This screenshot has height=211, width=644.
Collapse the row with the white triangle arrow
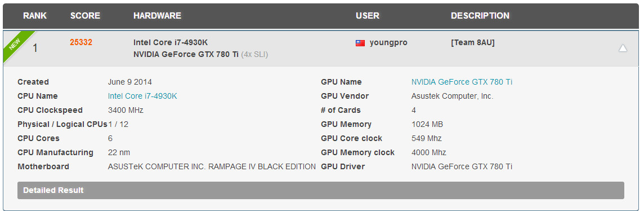point(623,48)
